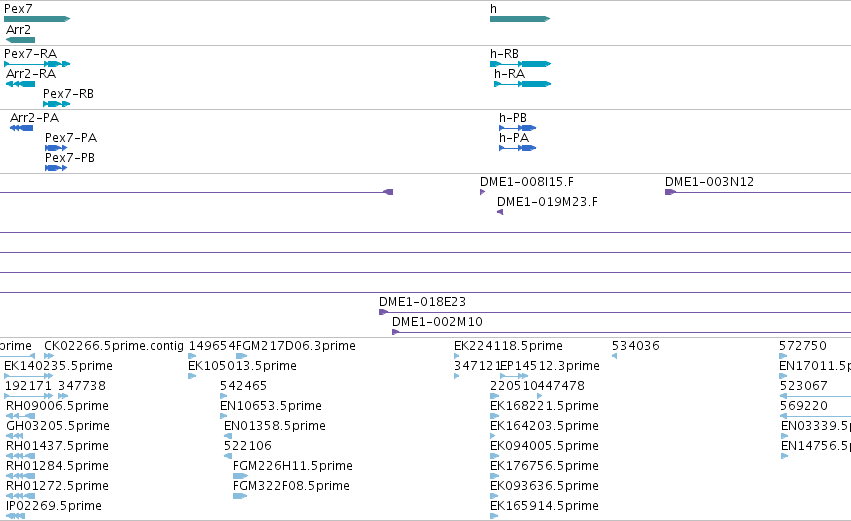Select the Arr2-RA transcript glyph
Viewport: 851px width, 521px height.
point(20,84)
